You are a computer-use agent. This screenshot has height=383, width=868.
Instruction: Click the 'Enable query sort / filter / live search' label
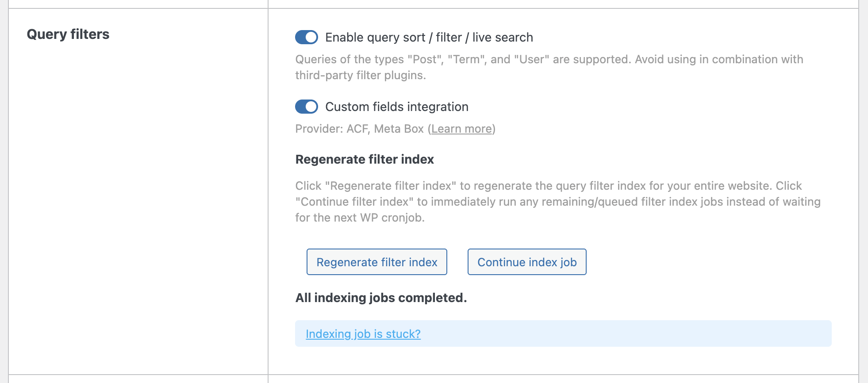click(429, 38)
